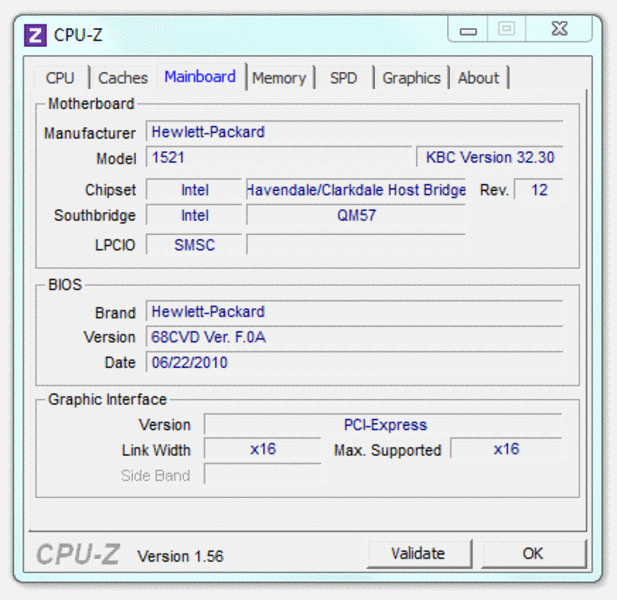The width and height of the screenshot is (617, 600).
Task: Click the Graphic Interface PCI-Express field
Action: pyautogui.click(x=383, y=425)
